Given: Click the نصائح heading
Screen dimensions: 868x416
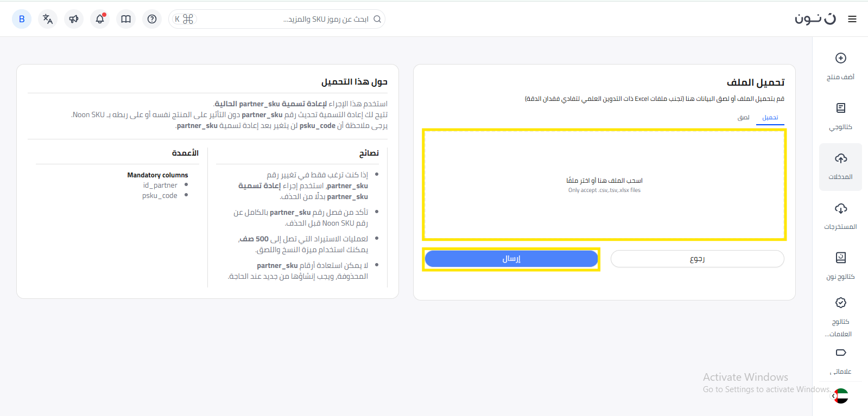Looking at the screenshot, I should (x=369, y=153).
